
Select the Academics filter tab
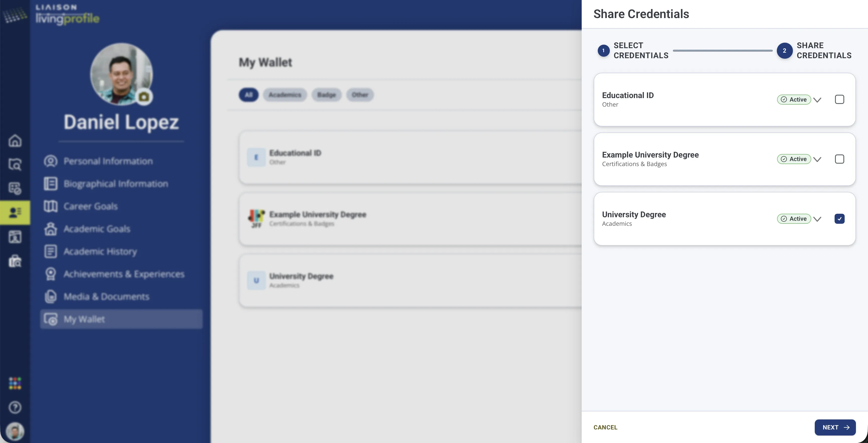click(x=285, y=95)
